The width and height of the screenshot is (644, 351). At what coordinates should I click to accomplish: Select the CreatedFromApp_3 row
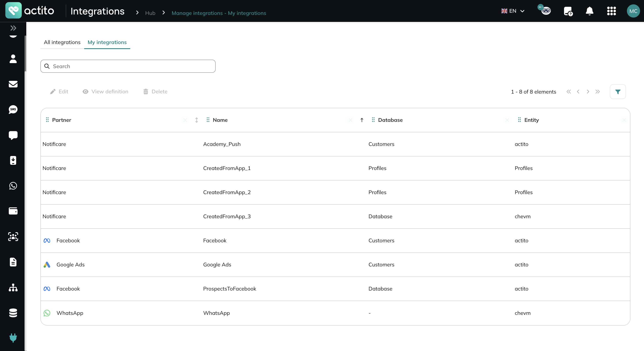(x=335, y=217)
